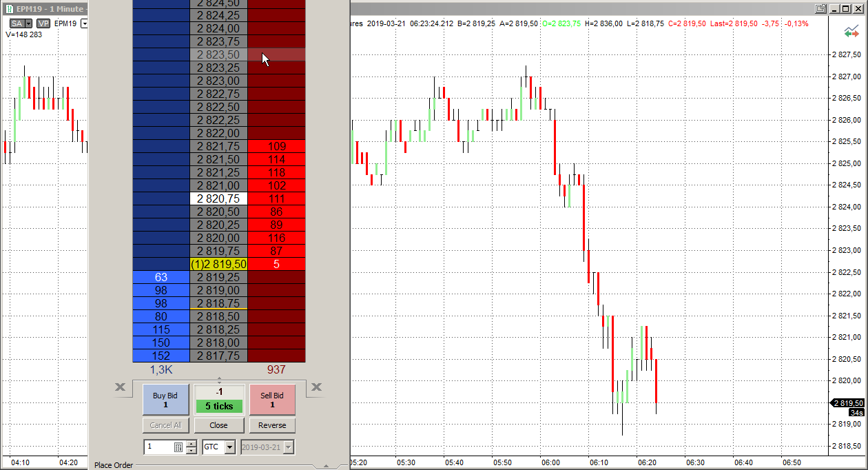Click the ask size 118 cell
868x470 pixels.
click(x=276, y=172)
